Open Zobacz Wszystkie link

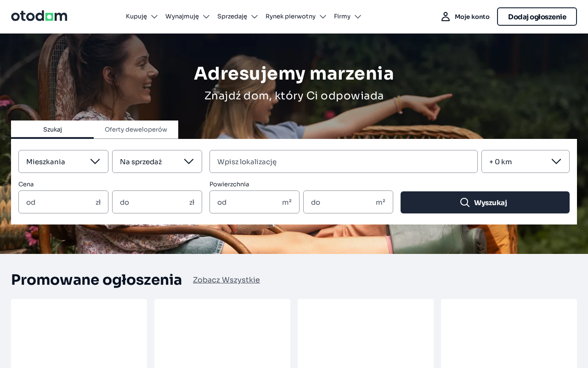(226, 280)
